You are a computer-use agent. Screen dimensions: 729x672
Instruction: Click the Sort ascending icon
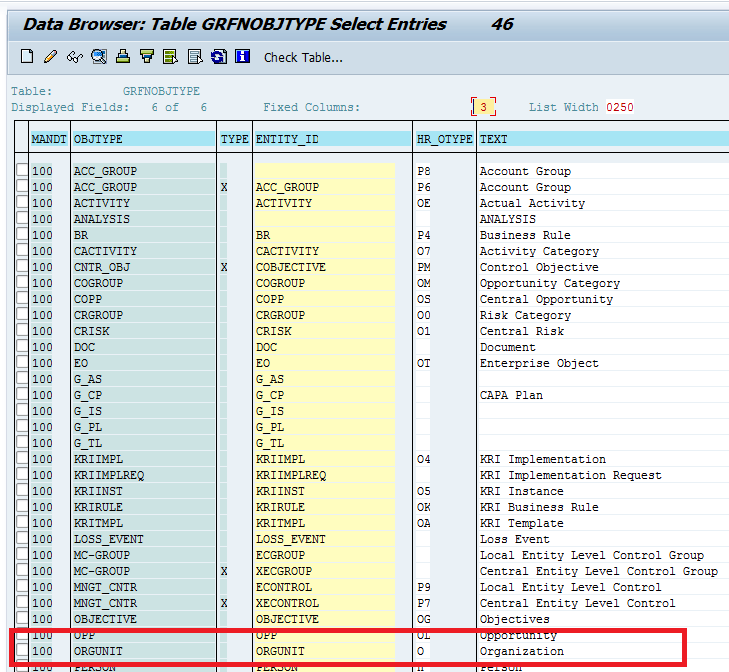(124, 57)
